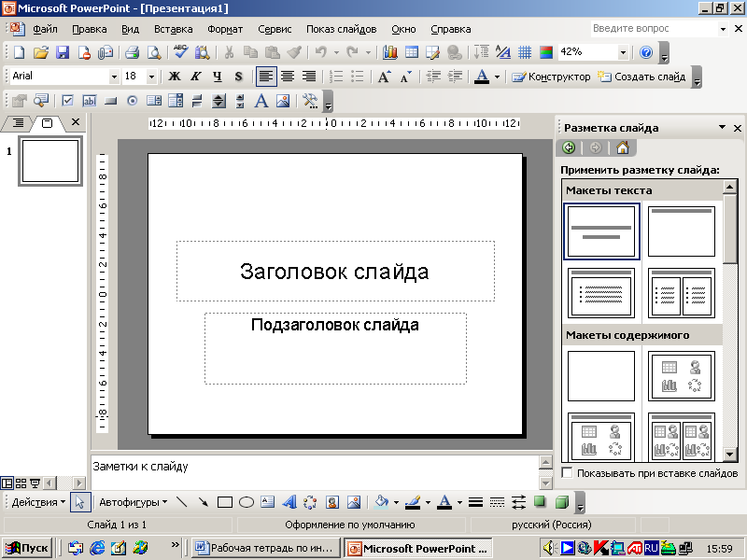
Task: Save the presentation with the floppy disk icon
Action: [62, 52]
